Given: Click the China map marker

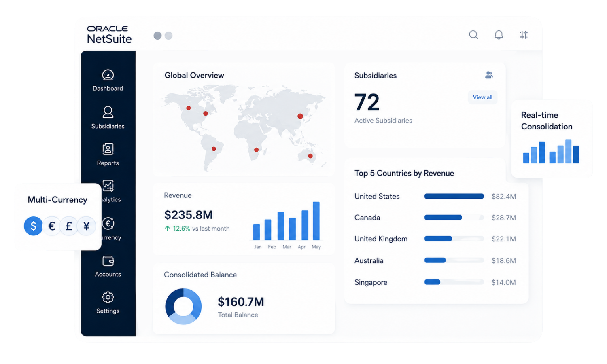Looking at the screenshot, I should (300, 116).
